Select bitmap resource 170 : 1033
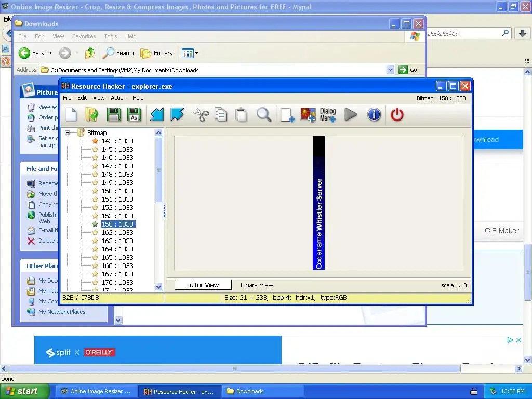532x399 pixels. point(117,282)
